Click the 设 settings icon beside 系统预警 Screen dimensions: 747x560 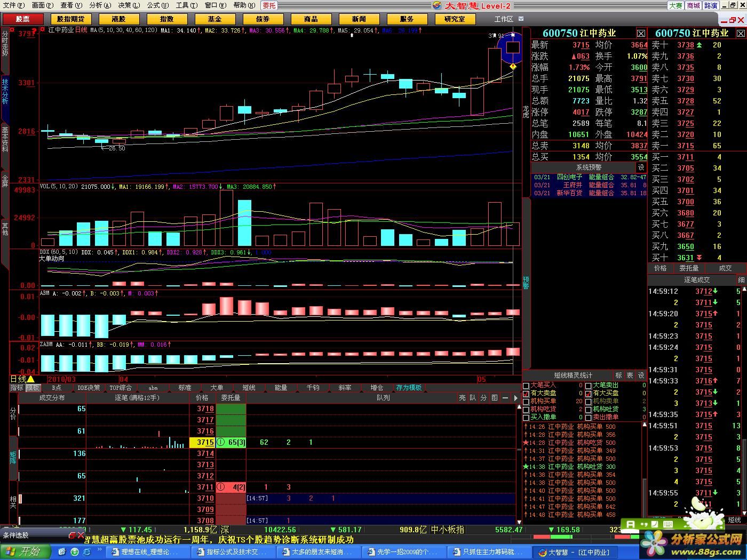641,167
